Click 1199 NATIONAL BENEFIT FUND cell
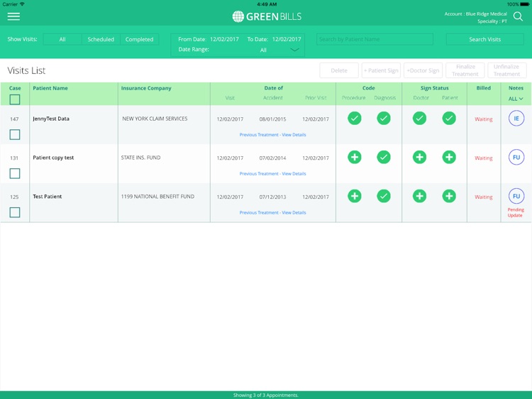This screenshot has height=399, width=532. pyautogui.click(x=157, y=196)
